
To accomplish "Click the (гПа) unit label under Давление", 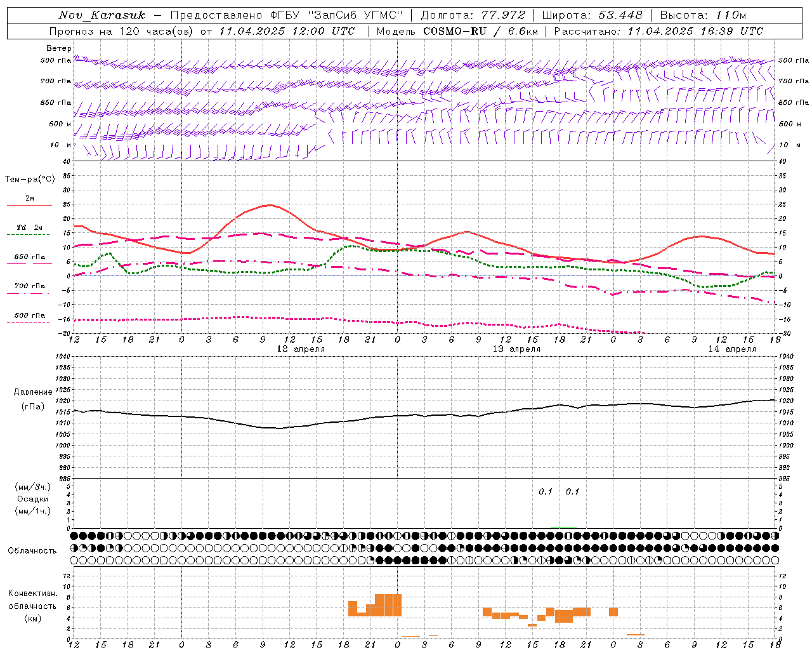I will [33, 407].
